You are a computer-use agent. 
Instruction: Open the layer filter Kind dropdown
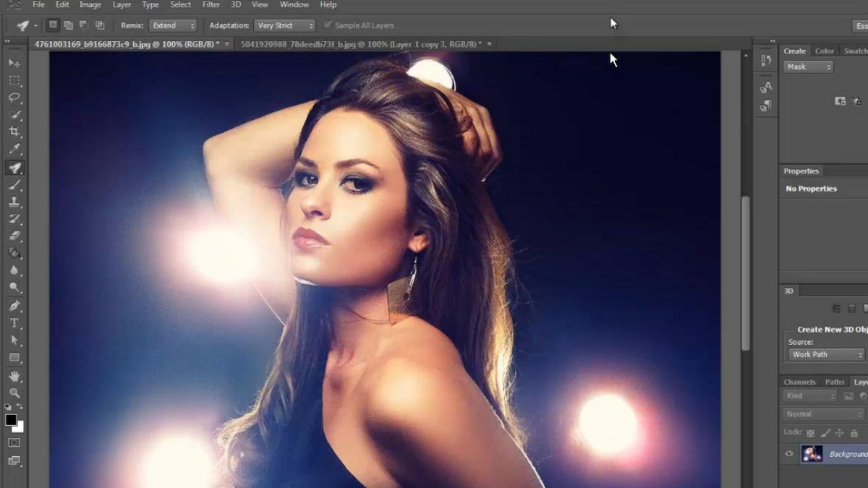pos(809,396)
